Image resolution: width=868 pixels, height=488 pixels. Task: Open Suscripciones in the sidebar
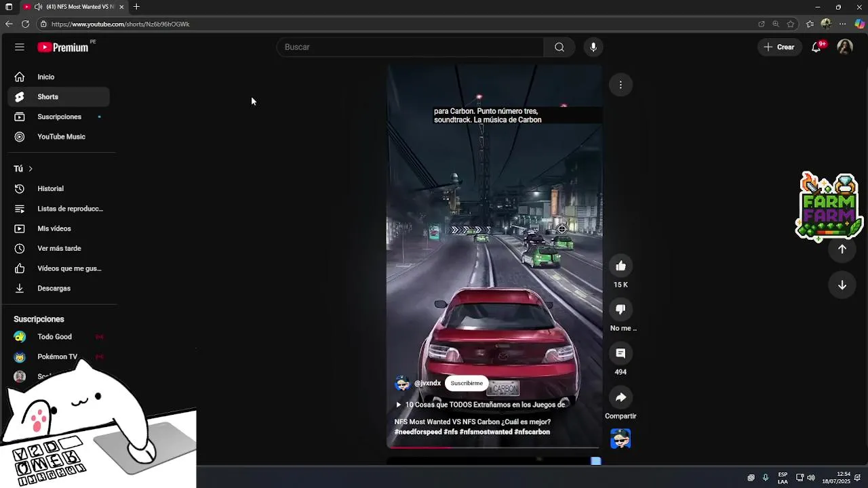point(59,117)
